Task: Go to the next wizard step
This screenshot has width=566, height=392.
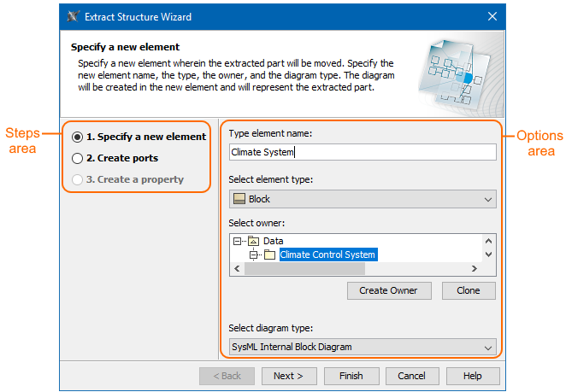Action: click(x=288, y=376)
